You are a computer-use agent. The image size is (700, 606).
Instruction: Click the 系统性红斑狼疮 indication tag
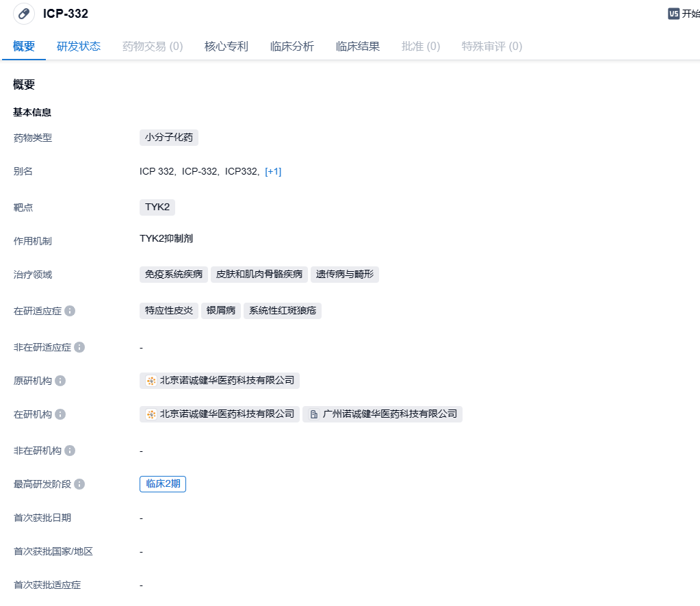(x=283, y=311)
